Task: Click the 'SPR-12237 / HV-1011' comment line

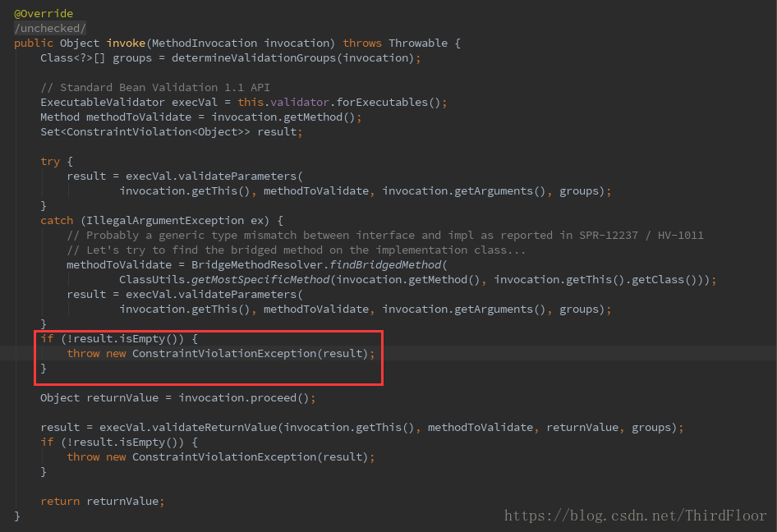Action: (385, 236)
